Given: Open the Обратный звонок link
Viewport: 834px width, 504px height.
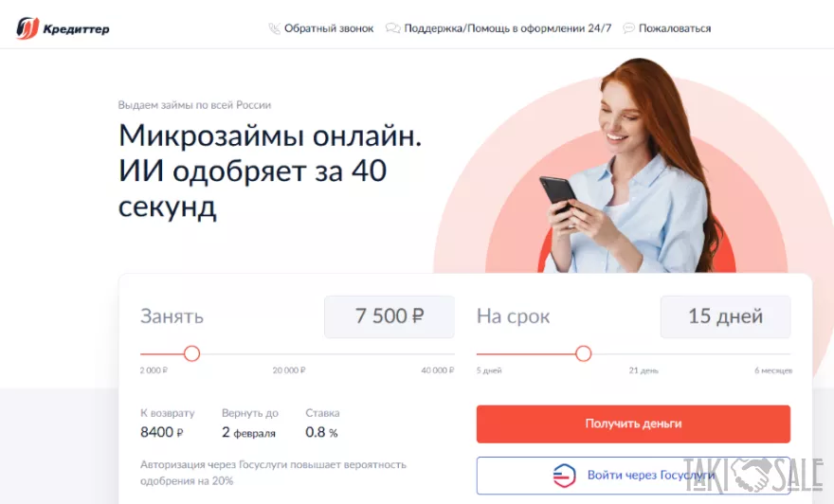Looking at the screenshot, I should click(329, 28).
